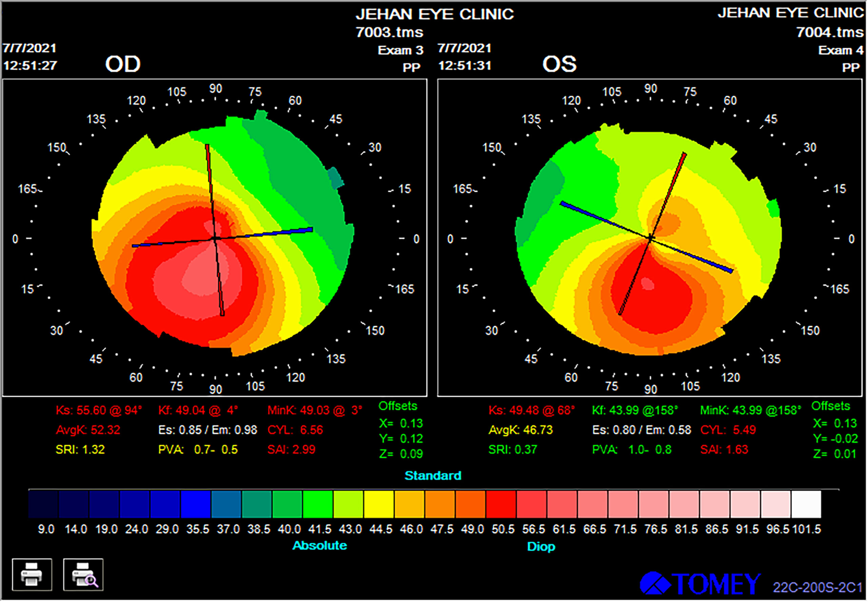Click the '22C-200S-2C1' version text
The width and height of the screenshot is (868, 602).
tap(818, 588)
